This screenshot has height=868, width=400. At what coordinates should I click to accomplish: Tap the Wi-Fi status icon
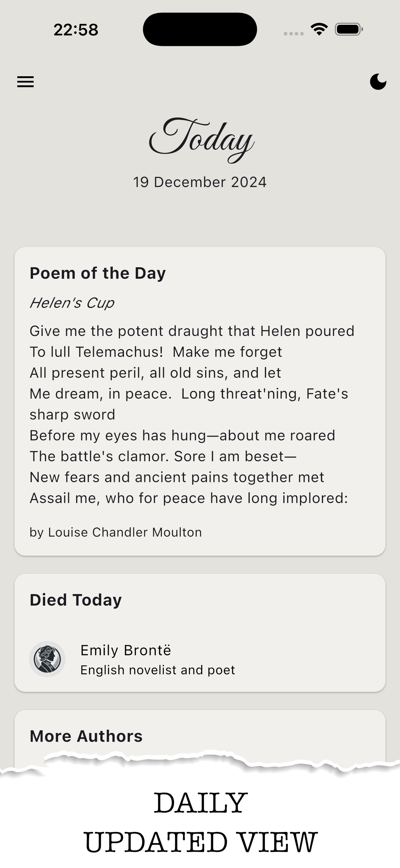(x=319, y=29)
